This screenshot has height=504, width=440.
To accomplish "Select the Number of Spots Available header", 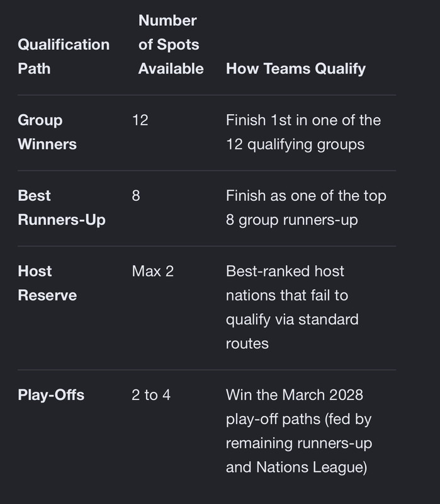I will point(171,45).
